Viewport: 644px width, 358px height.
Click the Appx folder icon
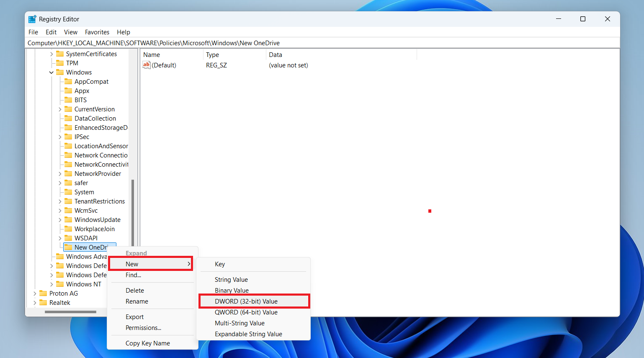(68, 90)
